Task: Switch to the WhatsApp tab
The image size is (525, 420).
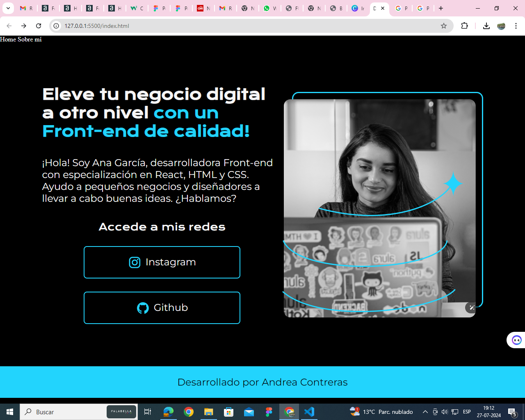Action: pos(270,8)
